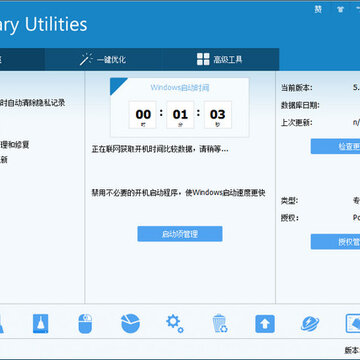
Task: Click the 数据库日期 label
Action: pos(300,106)
